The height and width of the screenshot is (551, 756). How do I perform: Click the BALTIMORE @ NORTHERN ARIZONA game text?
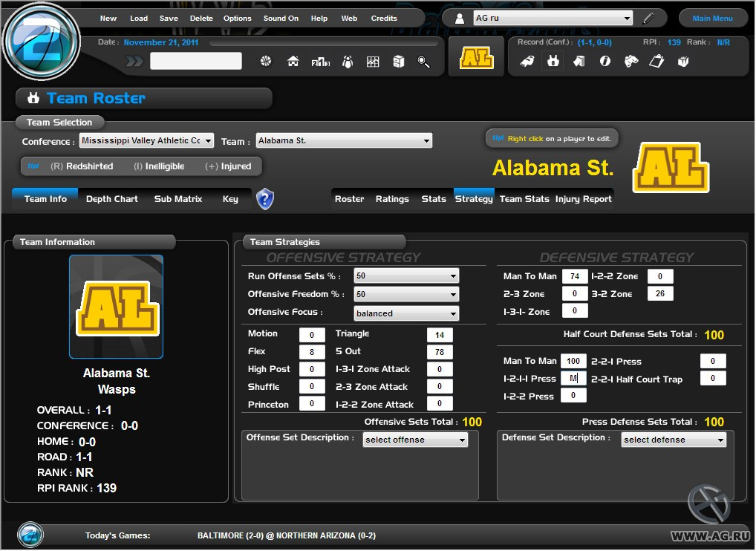click(287, 535)
